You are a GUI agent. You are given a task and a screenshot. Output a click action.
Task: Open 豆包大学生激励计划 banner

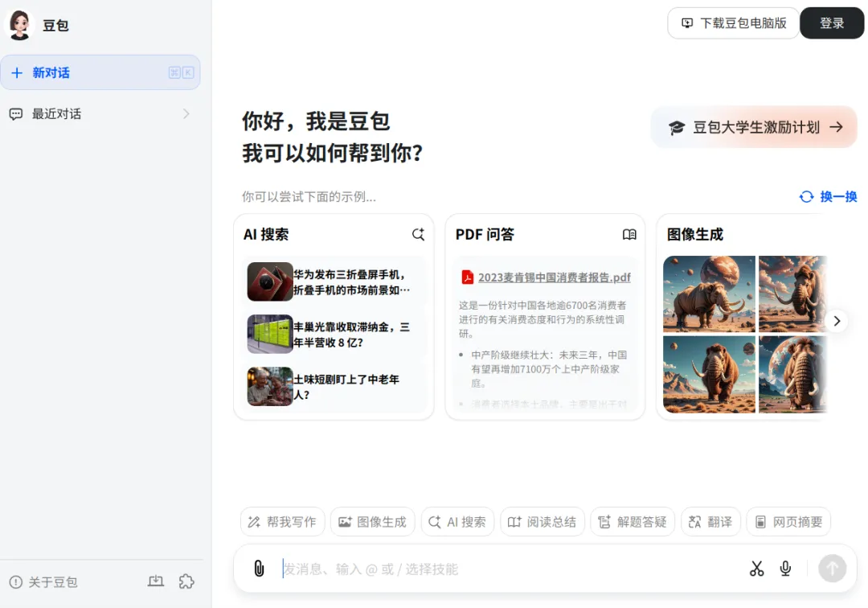tap(754, 127)
